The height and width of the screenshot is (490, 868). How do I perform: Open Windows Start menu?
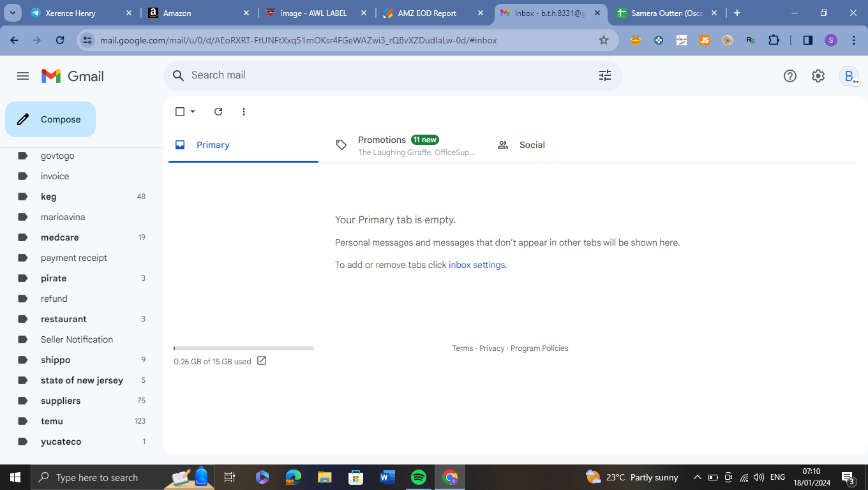pyautogui.click(x=15, y=477)
